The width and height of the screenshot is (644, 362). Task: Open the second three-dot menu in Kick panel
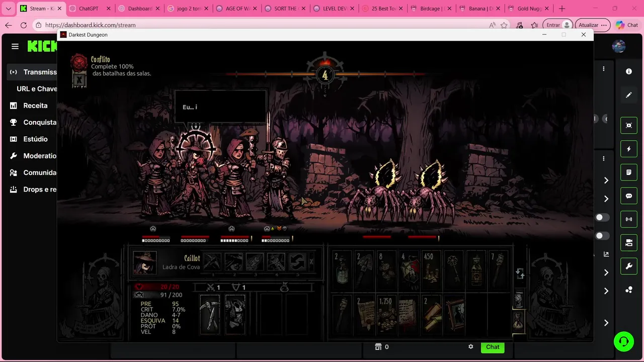coord(604,158)
